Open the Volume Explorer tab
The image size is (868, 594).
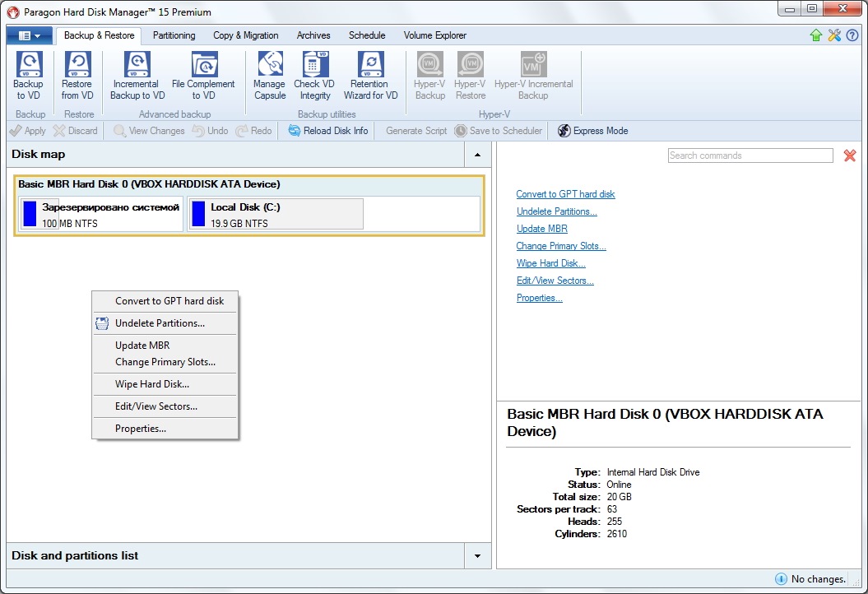point(434,35)
